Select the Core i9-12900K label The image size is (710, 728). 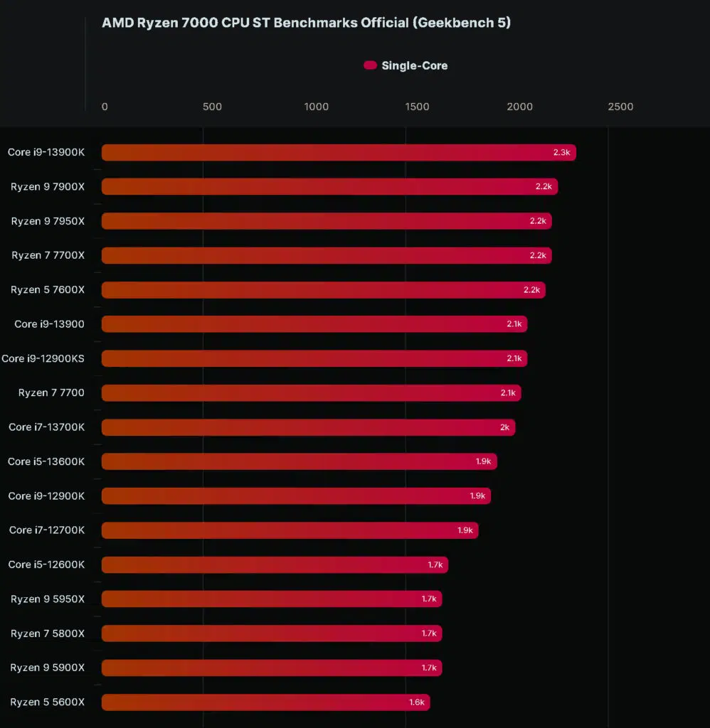46,496
